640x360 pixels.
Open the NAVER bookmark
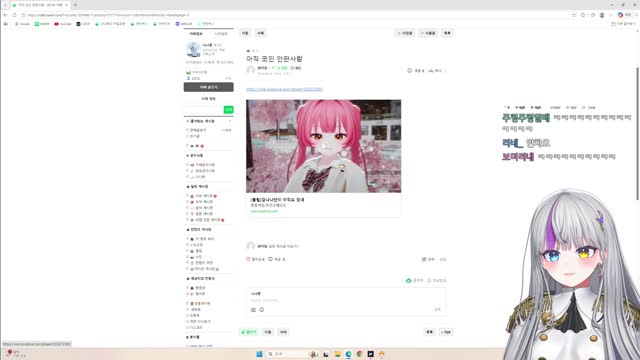(x=42, y=24)
